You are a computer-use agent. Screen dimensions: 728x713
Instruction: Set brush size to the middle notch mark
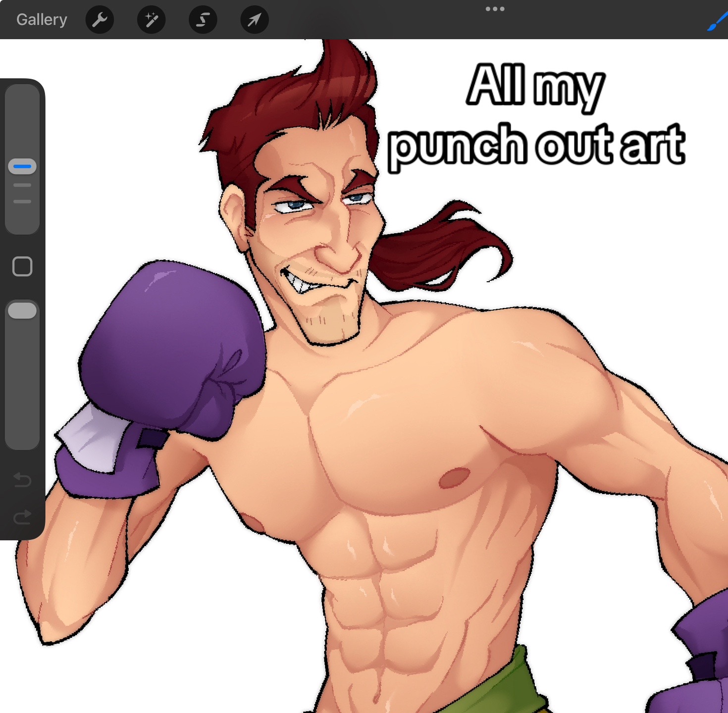click(22, 185)
